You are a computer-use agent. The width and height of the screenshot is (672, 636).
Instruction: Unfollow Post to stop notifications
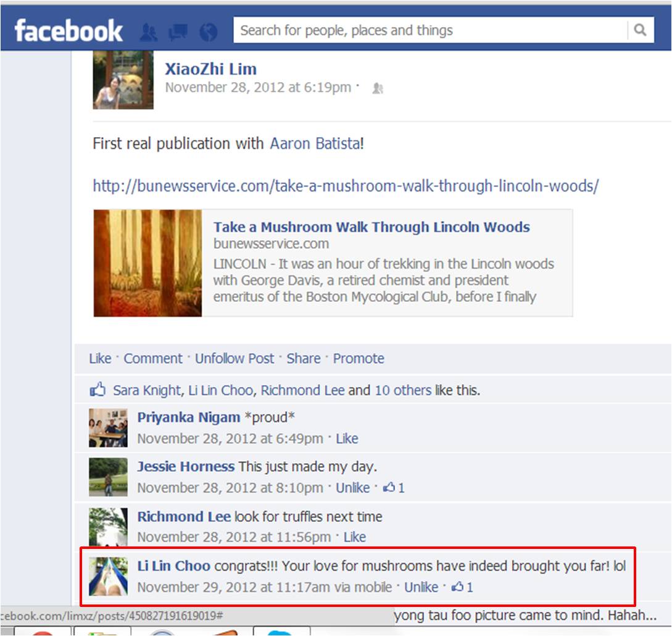234,358
